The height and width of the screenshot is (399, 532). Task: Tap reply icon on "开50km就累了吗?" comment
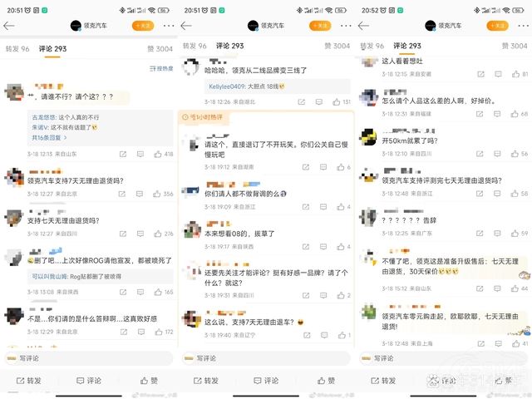[497, 154]
